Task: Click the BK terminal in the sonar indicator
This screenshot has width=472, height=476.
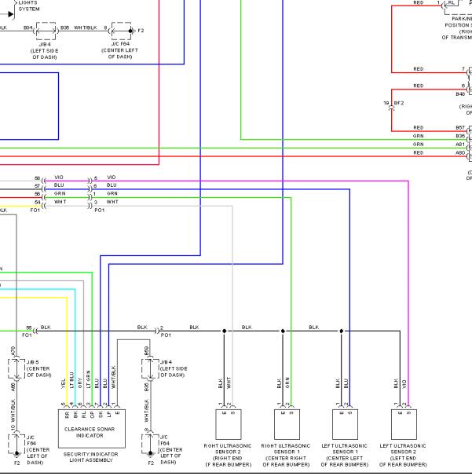Action: click(x=75, y=415)
